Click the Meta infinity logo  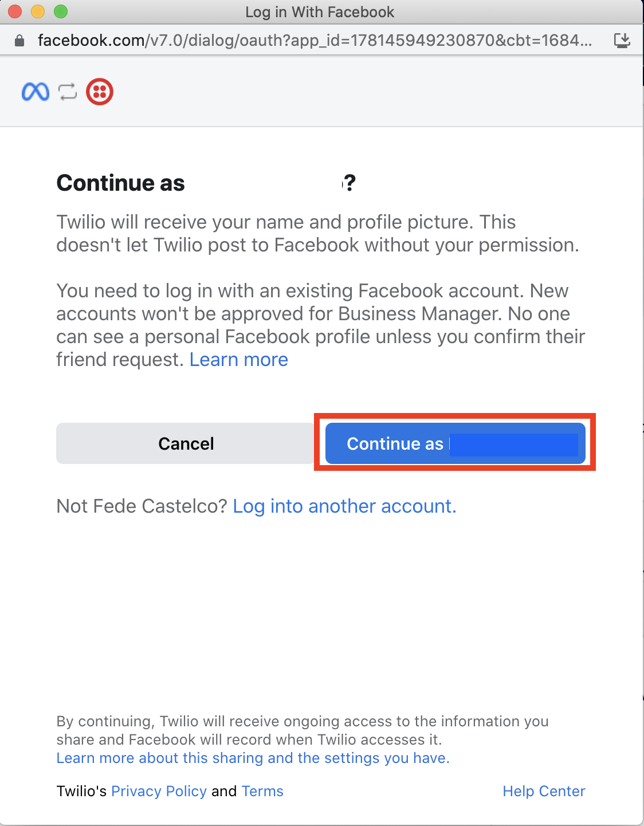(36, 92)
